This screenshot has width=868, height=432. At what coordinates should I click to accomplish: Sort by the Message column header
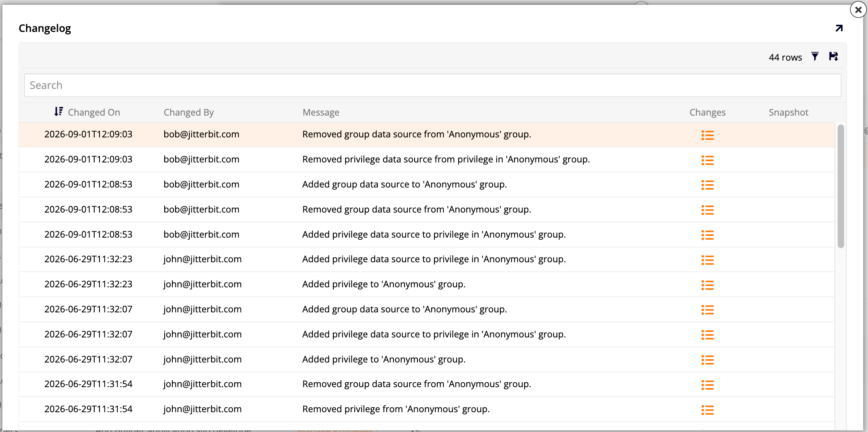click(x=321, y=112)
